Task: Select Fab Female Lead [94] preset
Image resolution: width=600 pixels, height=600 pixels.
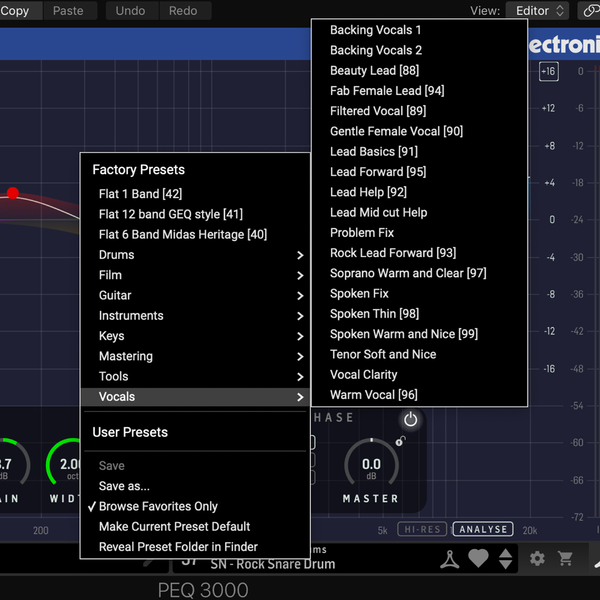Action: pos(419,91)
